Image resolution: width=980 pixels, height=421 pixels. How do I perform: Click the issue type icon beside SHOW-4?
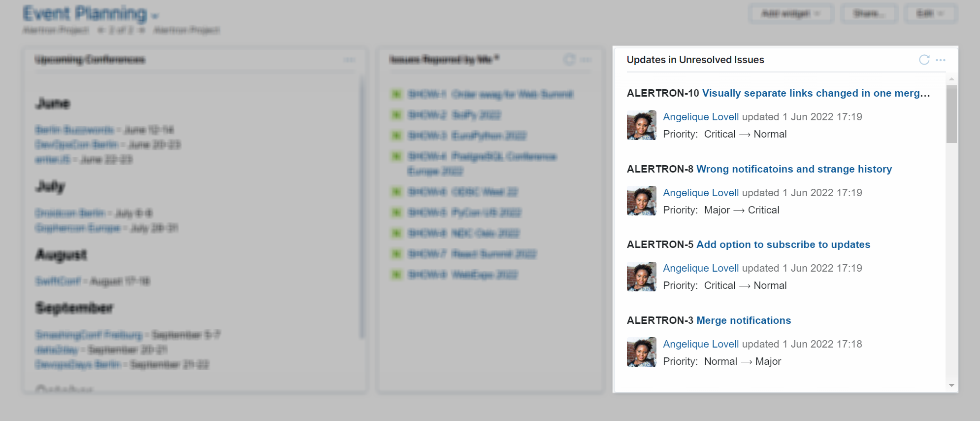(396, 156)
